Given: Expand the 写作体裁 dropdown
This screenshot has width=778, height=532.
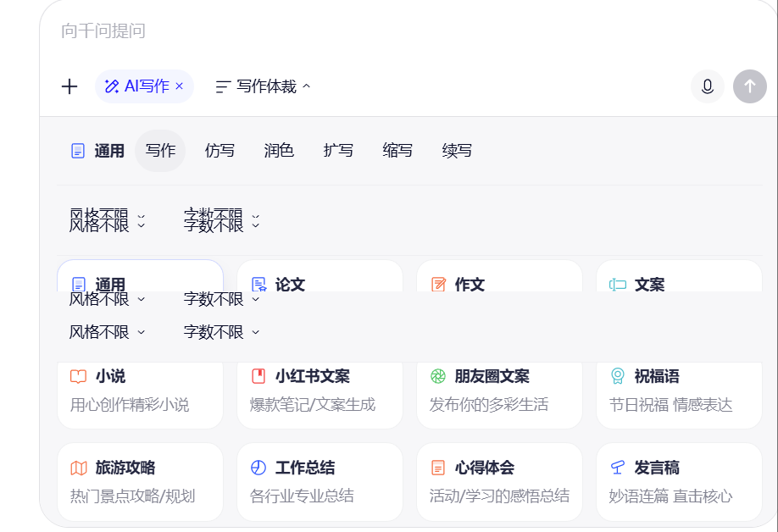Looking at the screenshot, I should [263, 86].
